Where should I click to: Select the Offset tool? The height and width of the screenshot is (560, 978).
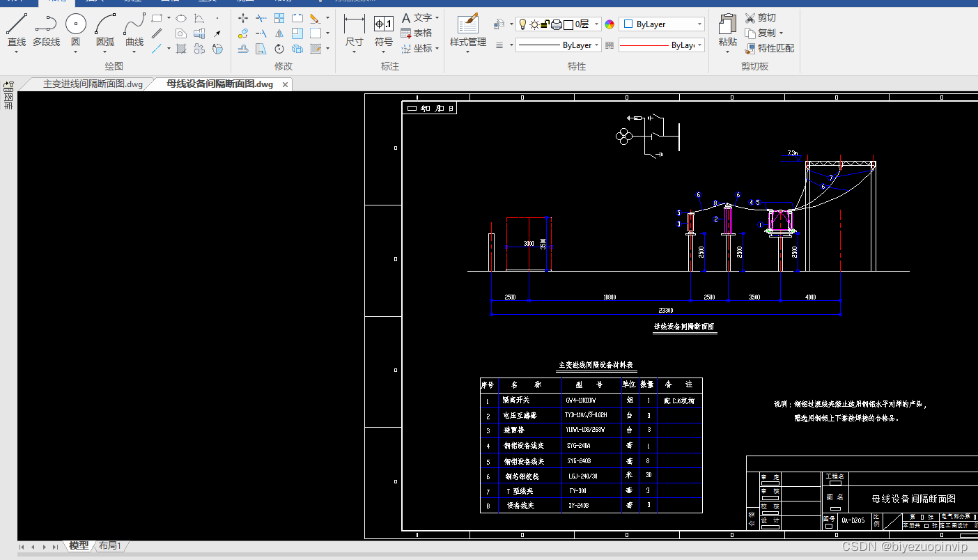243,49
